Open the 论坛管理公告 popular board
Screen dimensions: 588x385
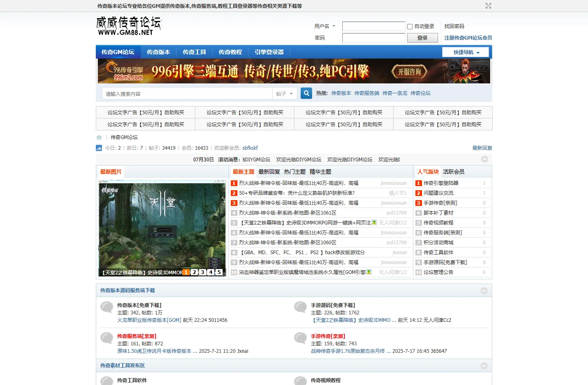tap(439, 272)
